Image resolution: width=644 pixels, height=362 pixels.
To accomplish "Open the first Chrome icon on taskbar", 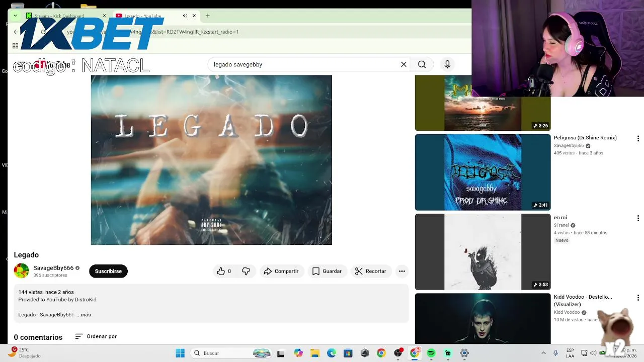I will (381, 353).
